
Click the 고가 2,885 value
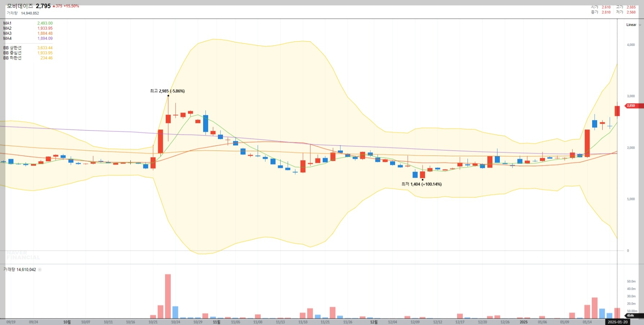(631, 7)
